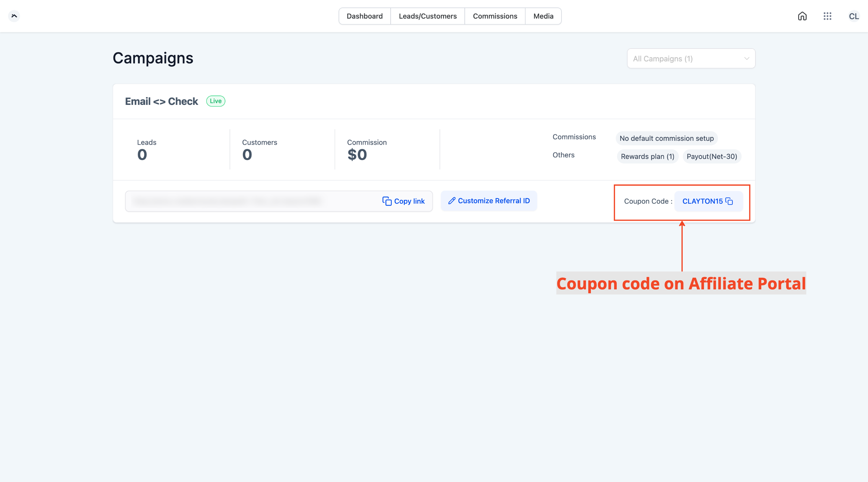Click Customize Referral ID button
The width and height of the screenshot is (868, 482).
489,201
